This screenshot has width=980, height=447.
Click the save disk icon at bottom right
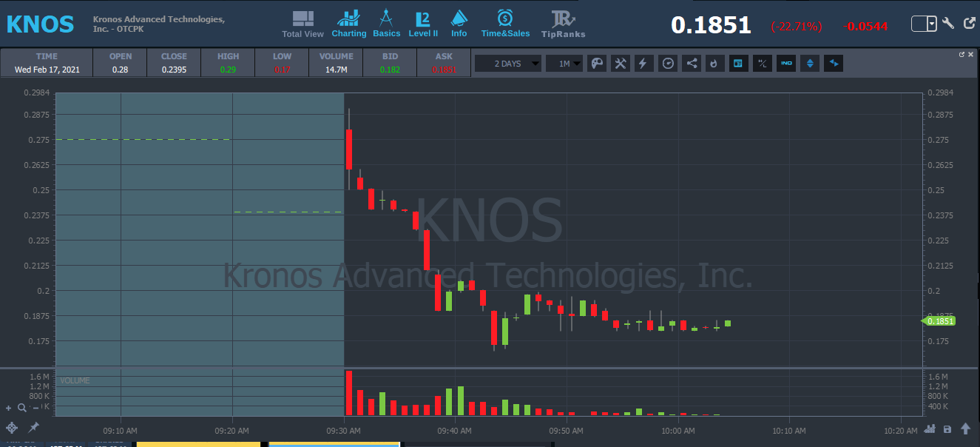pyautogui.click(x=947, y=429)
